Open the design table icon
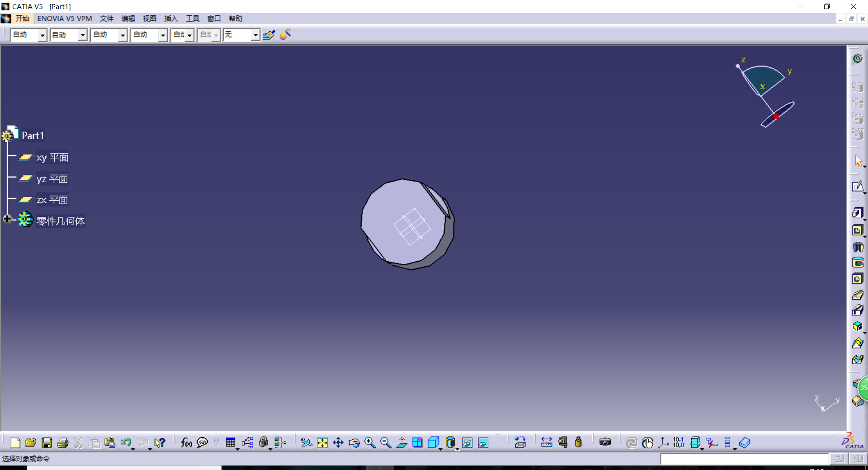The width and height of the screenshot is (868, 470). click(231, 442)
